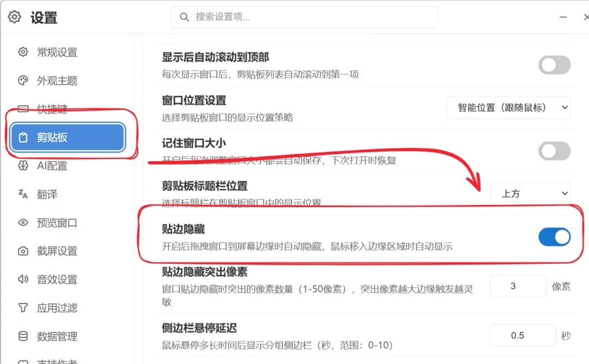Enable 显示后自动滚动到顶部 toggle

tap(555, 65)
